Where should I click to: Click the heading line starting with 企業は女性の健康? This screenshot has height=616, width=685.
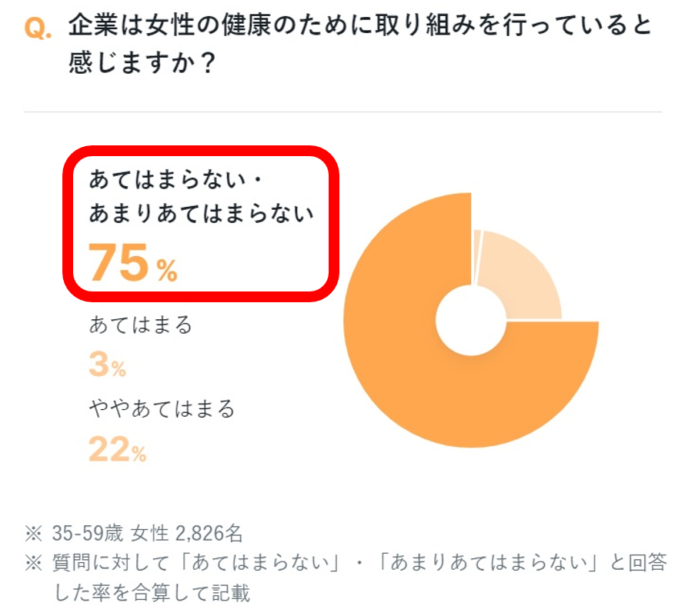pos(359,28)
